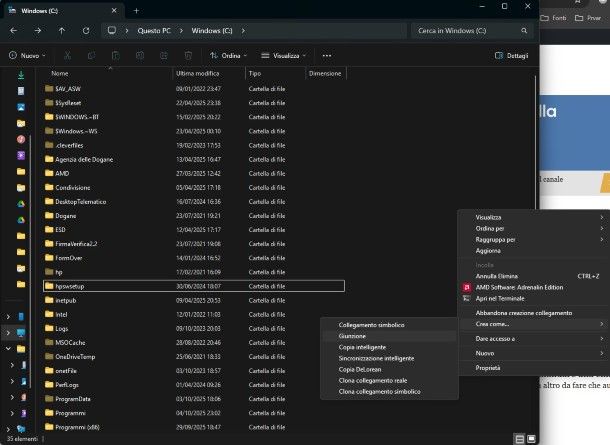Choose Collegamento simbolico in the submenu

point(371,326)
